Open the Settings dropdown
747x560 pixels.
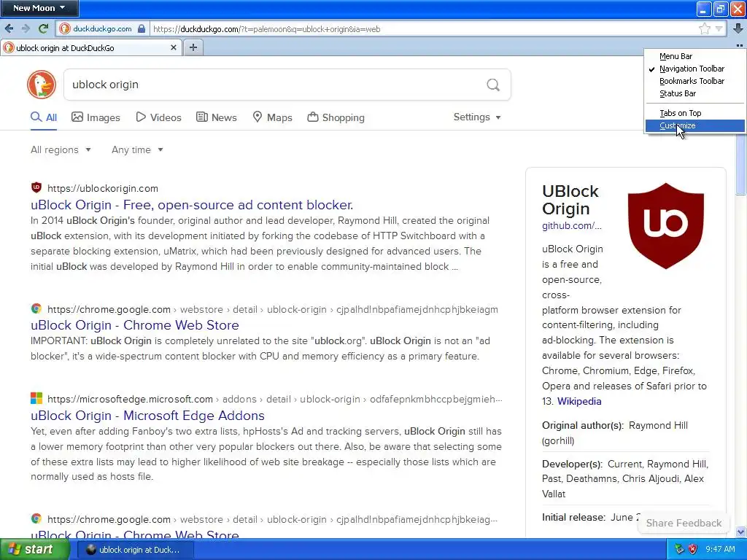(477, 117)
